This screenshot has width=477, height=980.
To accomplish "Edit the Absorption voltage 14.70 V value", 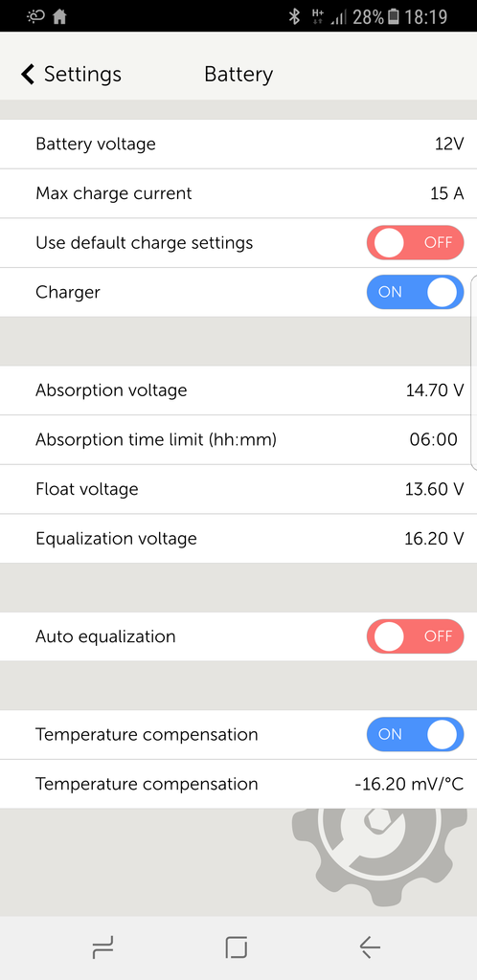I will click(x=238, y=390).
